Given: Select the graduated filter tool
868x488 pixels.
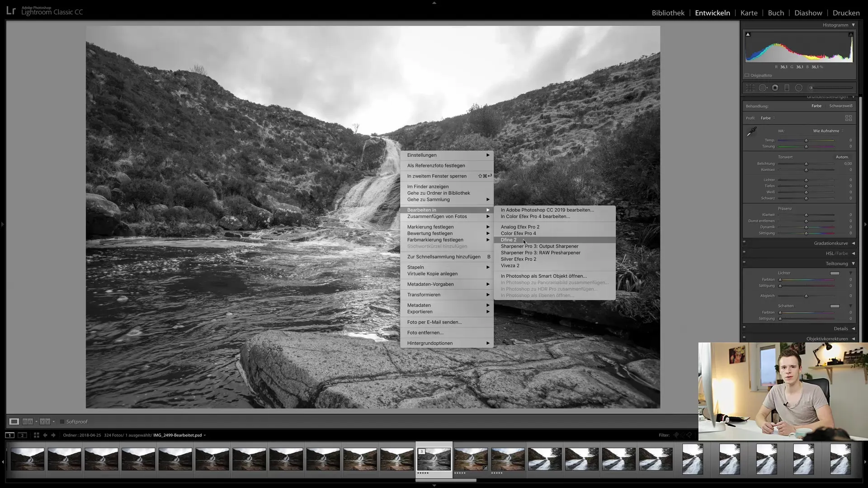Looking at the screenshot, I should point(787,88).
